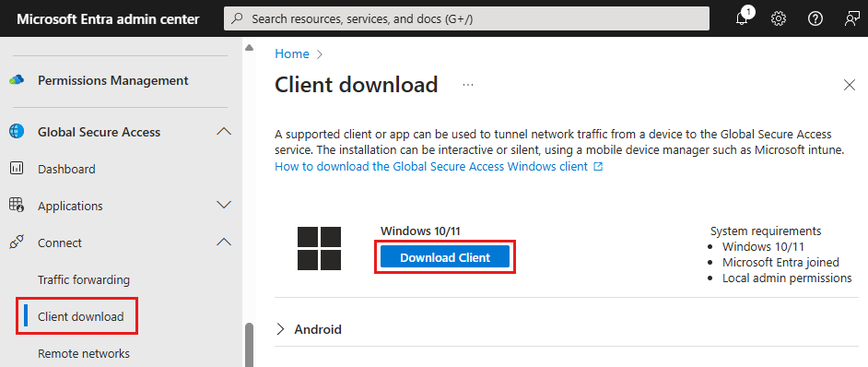Open the feedback person icon

tap(851, 18)
